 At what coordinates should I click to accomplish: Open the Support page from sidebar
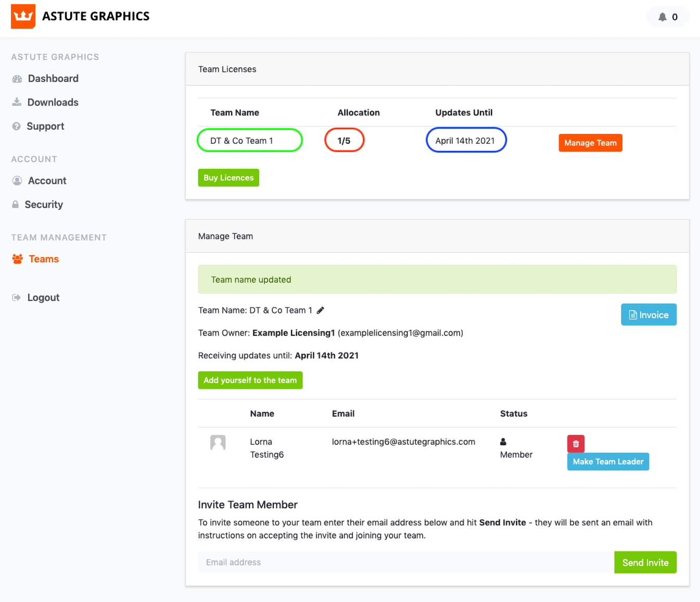coord(45,127)
